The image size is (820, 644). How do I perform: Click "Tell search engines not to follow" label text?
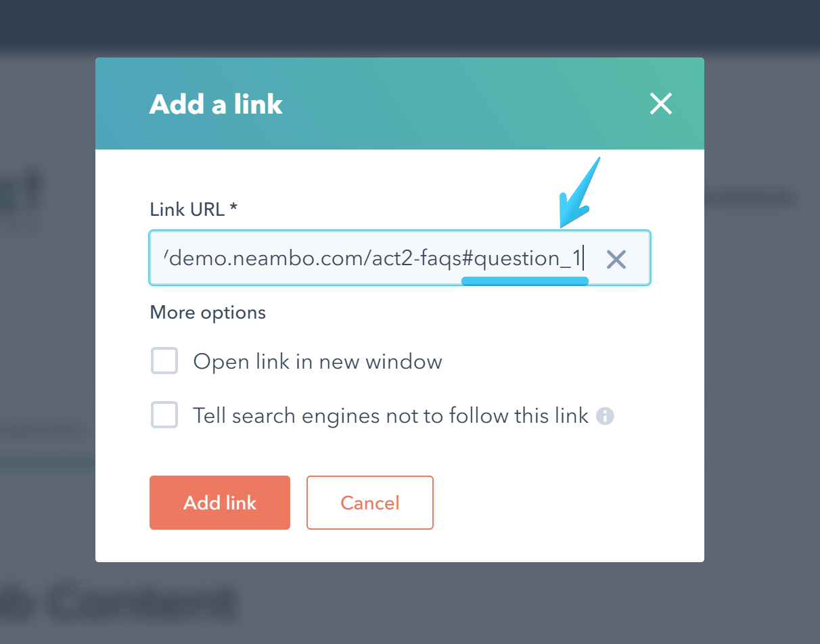coord(390,415)
